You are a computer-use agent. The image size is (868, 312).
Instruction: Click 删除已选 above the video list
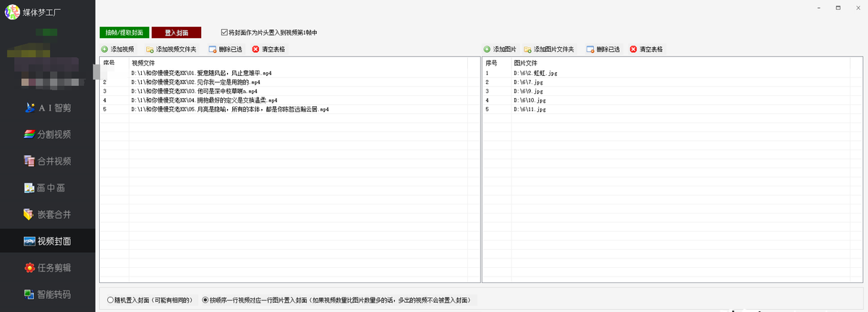(x=226, y=49)
